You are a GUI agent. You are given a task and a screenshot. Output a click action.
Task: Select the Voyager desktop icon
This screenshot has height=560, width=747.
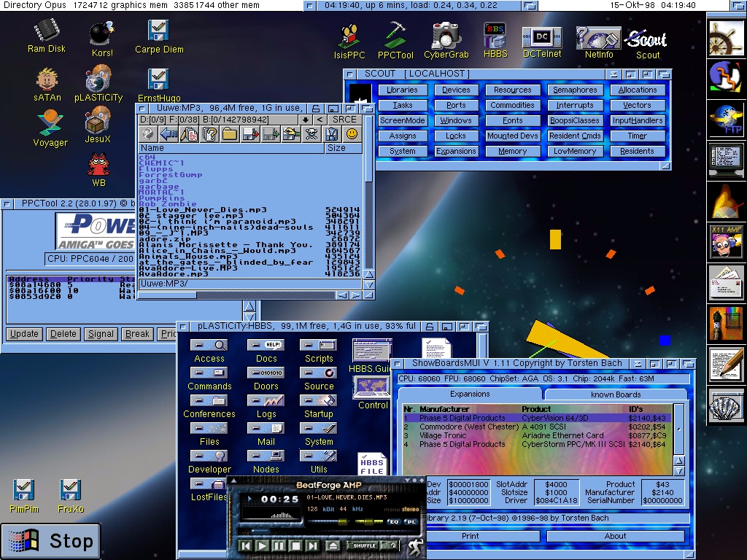tap(50, 128)
